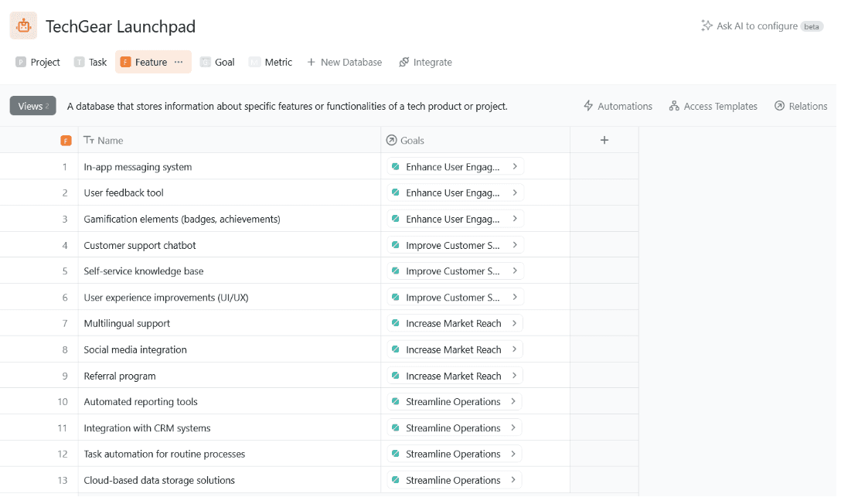Click the Relations arrow icon
Screen dimensions: 841x504
[x=779, y=106]
